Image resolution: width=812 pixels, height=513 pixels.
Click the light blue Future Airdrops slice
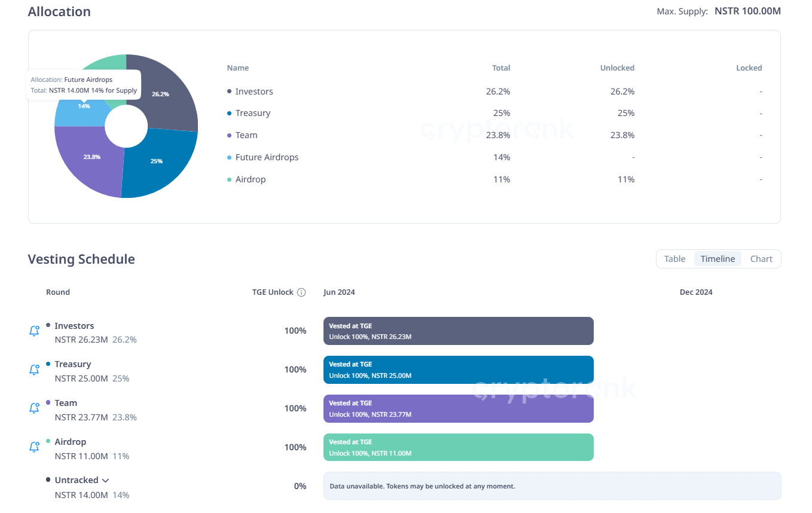[x=78, y=114]
